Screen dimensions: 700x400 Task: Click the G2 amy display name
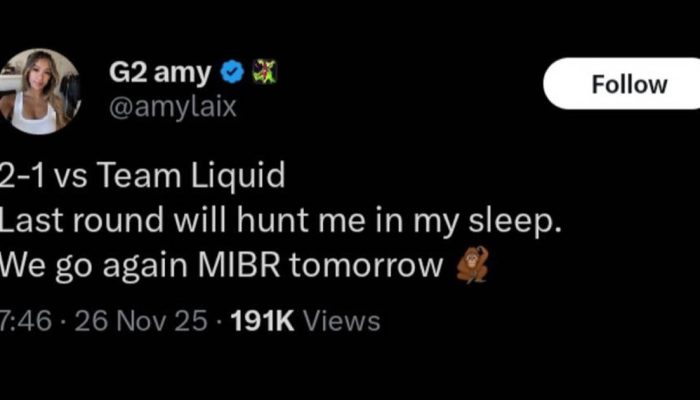tap(160, 71)
